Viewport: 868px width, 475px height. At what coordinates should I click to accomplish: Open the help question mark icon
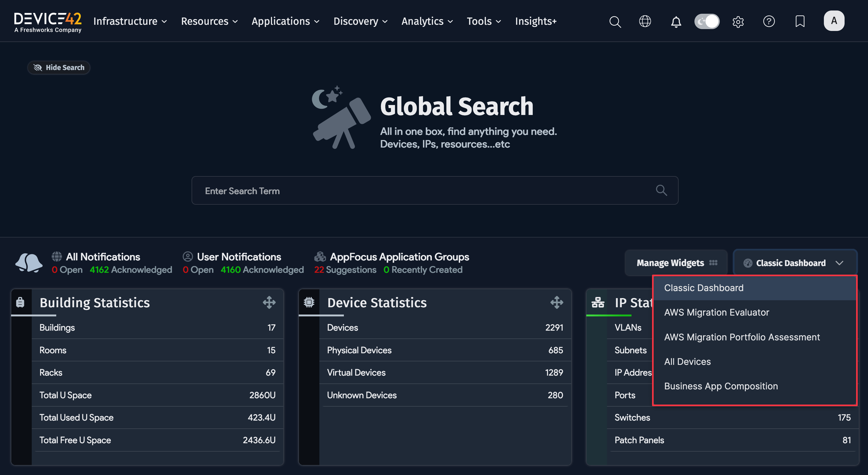769,21
